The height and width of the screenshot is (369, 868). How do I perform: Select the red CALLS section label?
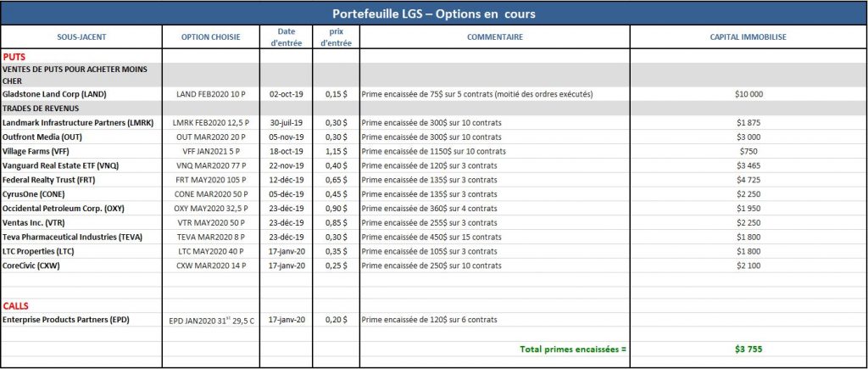pos(15,306)
